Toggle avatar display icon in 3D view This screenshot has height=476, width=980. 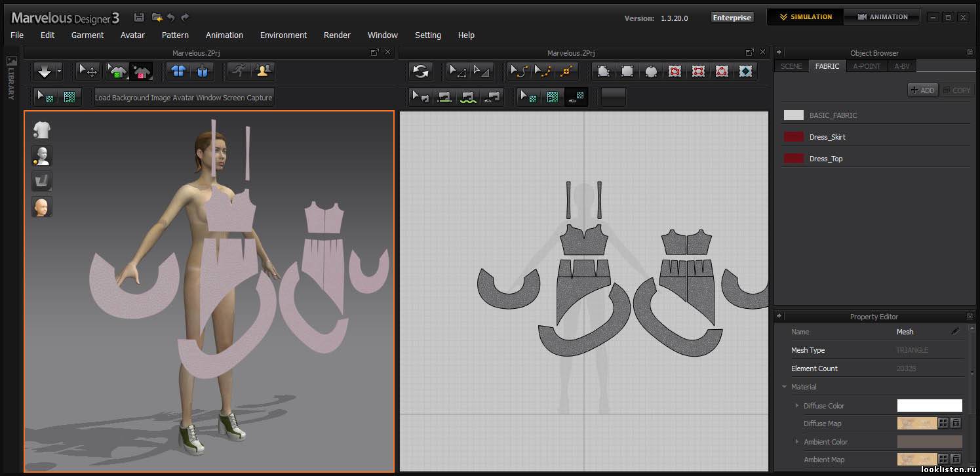point(42,155)
